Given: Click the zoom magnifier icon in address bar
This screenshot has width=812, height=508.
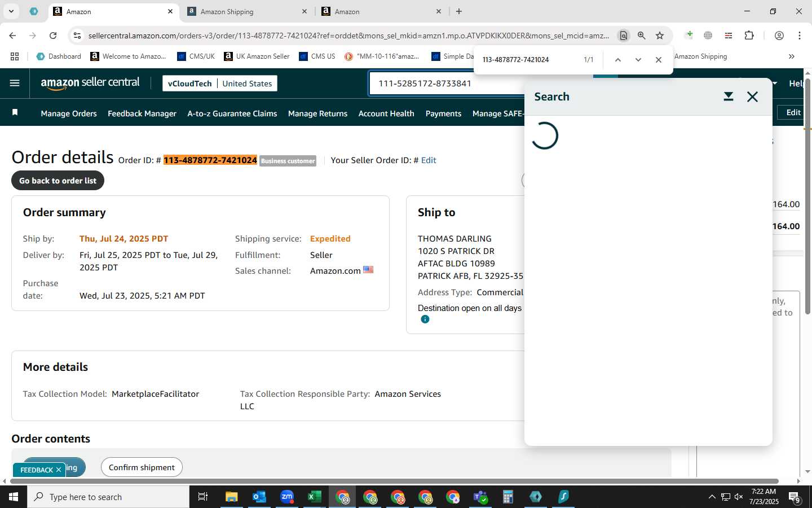Looking at the screenshot, I should [x=641, y=36].
